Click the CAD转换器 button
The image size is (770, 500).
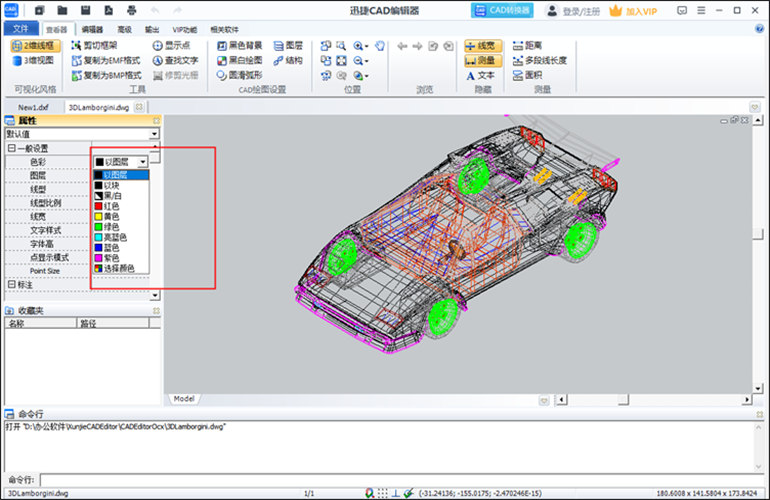coord(502,10)
